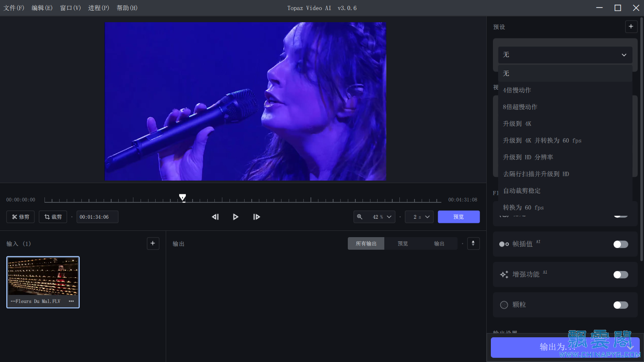
Task: Choose the 8倍超慢动作 preset
Action: coord(565,107)
